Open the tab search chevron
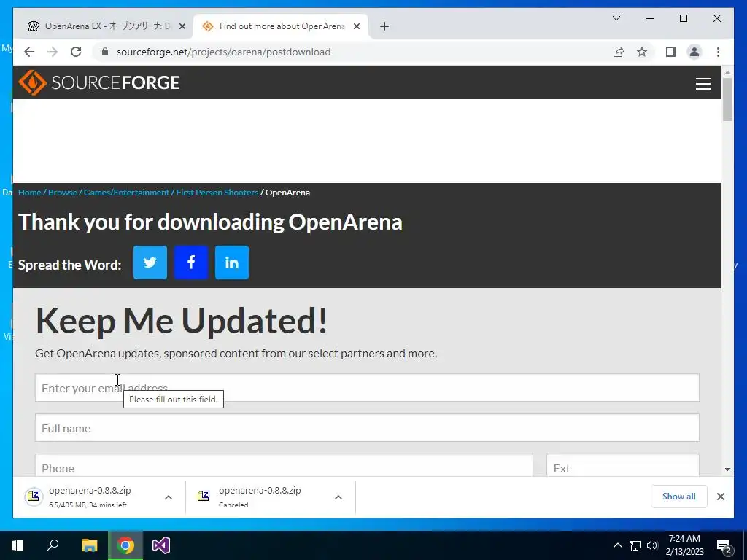The image size is (747, 560). click(x=616, y=18)
